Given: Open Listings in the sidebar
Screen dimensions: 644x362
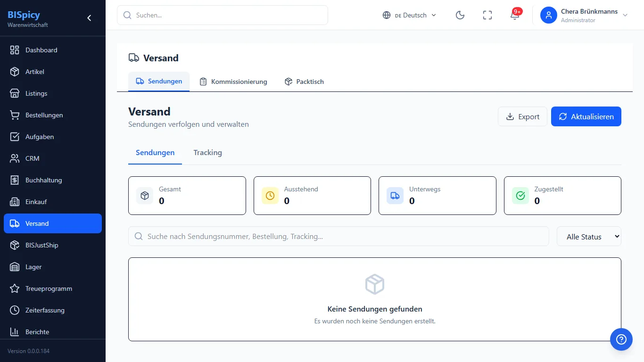Looking at the screenshot, I should click(53, 93).
